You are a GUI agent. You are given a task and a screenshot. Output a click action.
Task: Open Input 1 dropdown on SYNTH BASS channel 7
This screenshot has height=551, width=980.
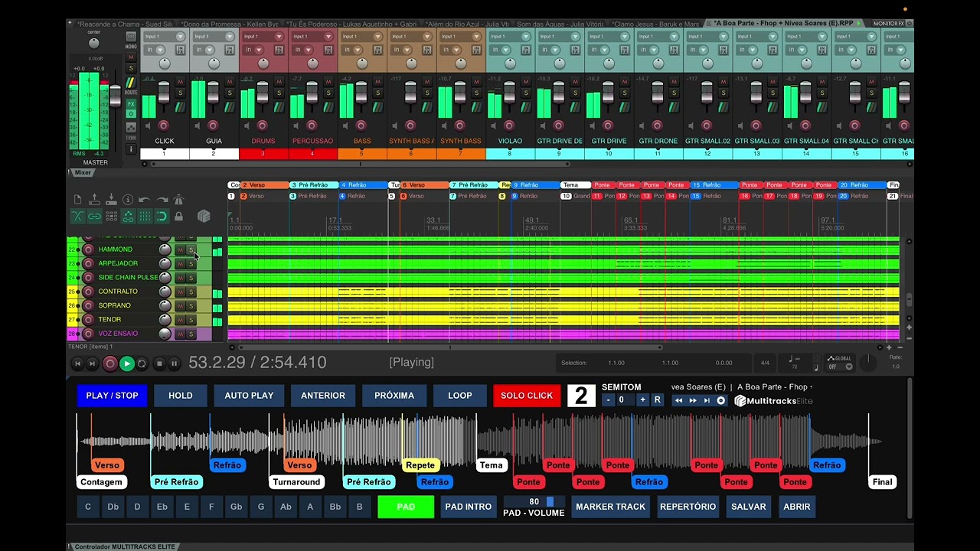pyautogui.click(x=461, y=37)
